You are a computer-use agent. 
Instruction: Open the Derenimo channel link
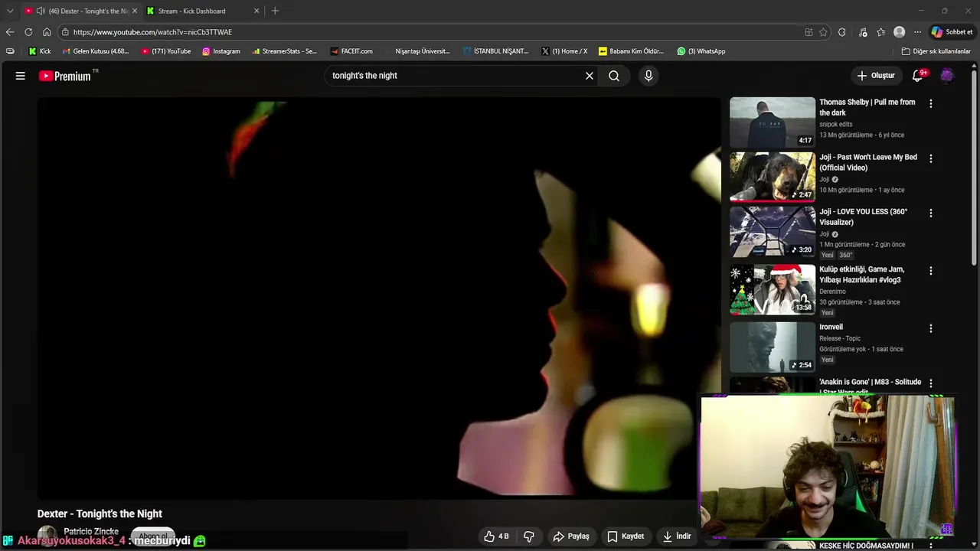click(x=832, y=292)
